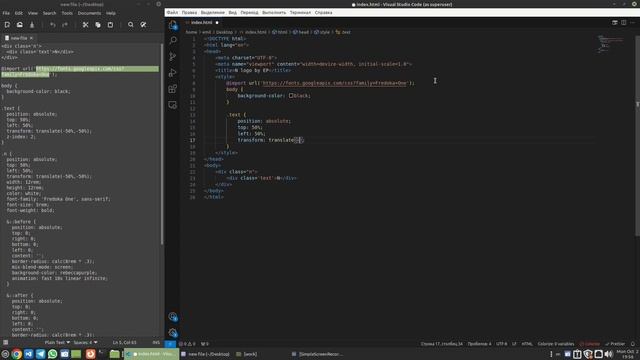This screenshot has height=360, width=640.
Task: Open the Manage gear icon in VS Code
Action: [x=173, y=333]
